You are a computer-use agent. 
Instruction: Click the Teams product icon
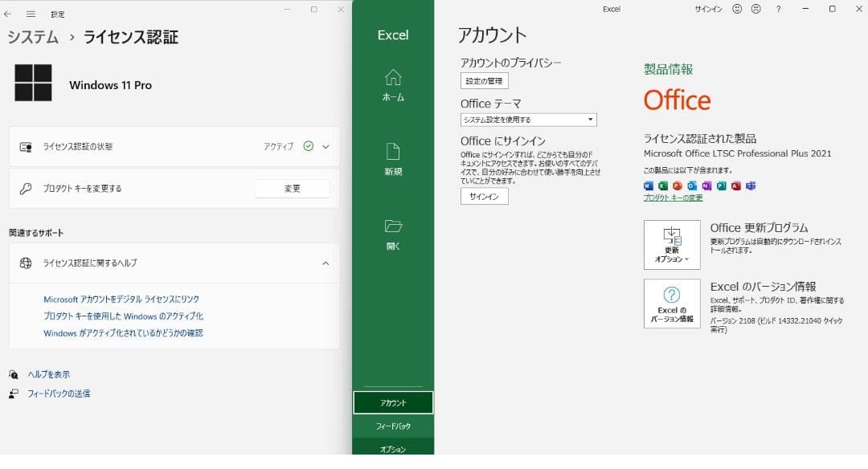[x=751, y=186]
